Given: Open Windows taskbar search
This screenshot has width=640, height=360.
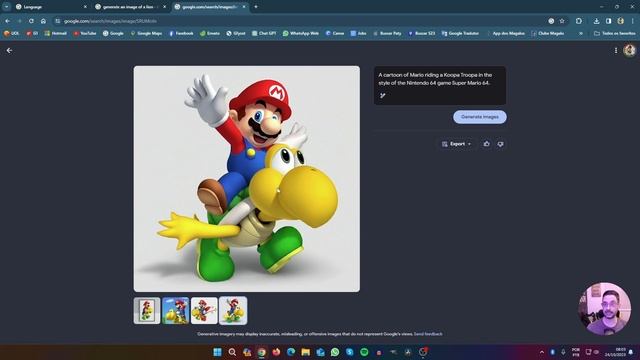Looking at the screenshot, I should pyautogui.click(x=232, y=352).
